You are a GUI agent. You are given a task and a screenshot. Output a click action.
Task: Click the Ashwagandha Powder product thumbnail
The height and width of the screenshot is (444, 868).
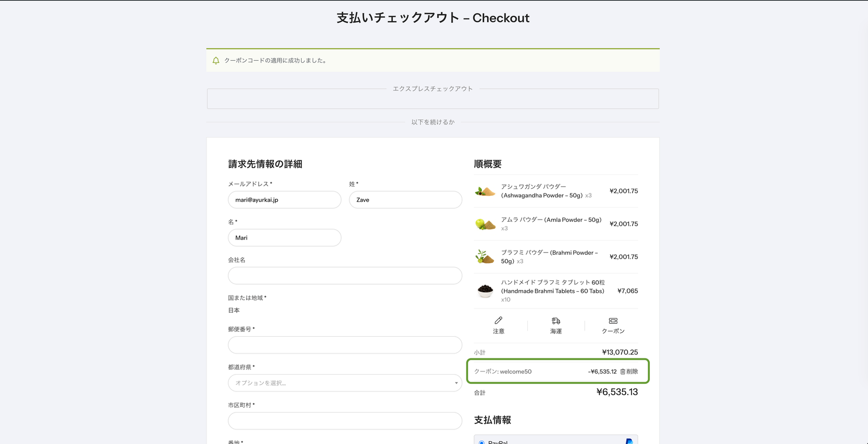tap(485, 191)
